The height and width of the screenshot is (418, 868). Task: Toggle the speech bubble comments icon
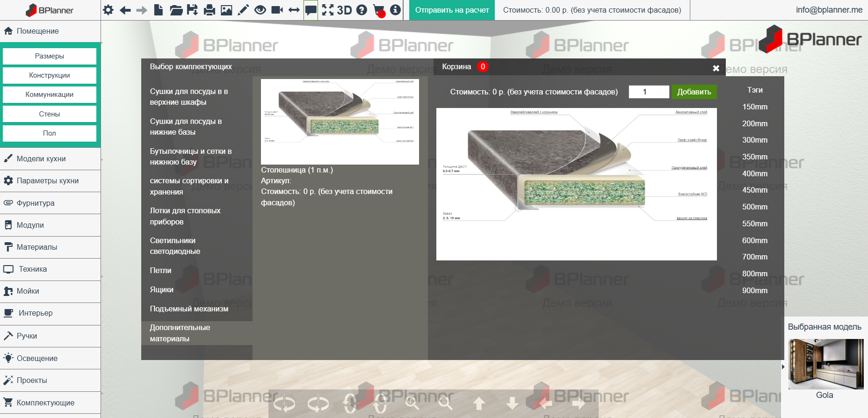311,10
